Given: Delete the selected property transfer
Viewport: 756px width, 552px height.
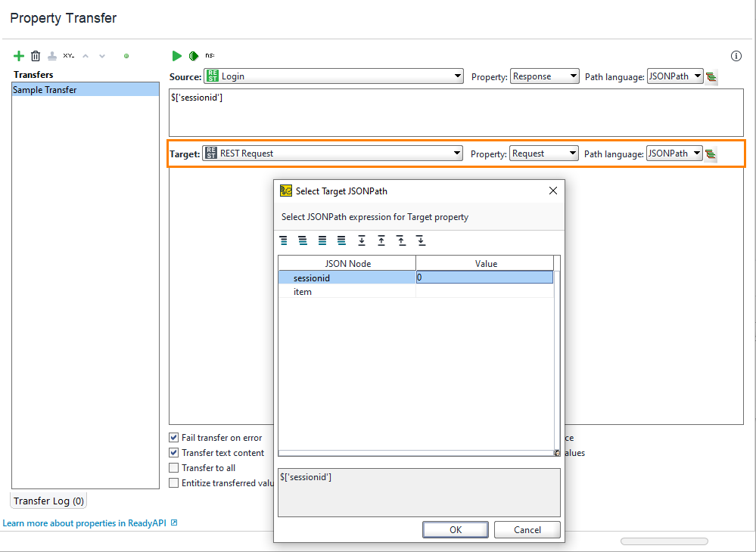Looking at the screenshot, I should point(35,55).
